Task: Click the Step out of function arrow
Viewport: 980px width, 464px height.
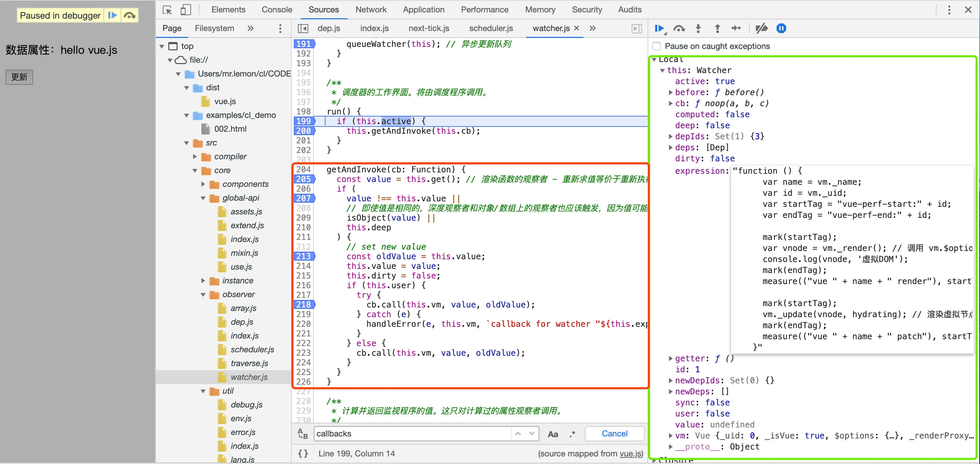Action: point(717,29)
